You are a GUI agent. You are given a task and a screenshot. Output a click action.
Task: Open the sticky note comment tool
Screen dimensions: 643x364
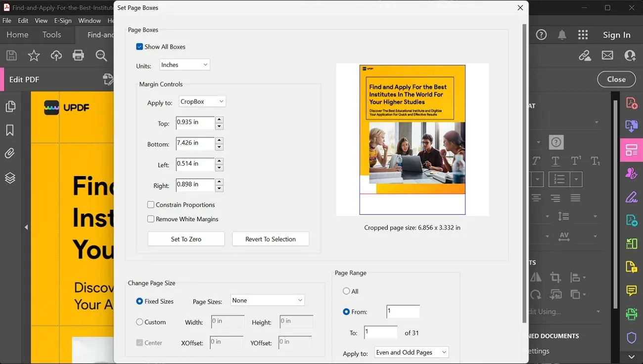[x=631, y=291]
